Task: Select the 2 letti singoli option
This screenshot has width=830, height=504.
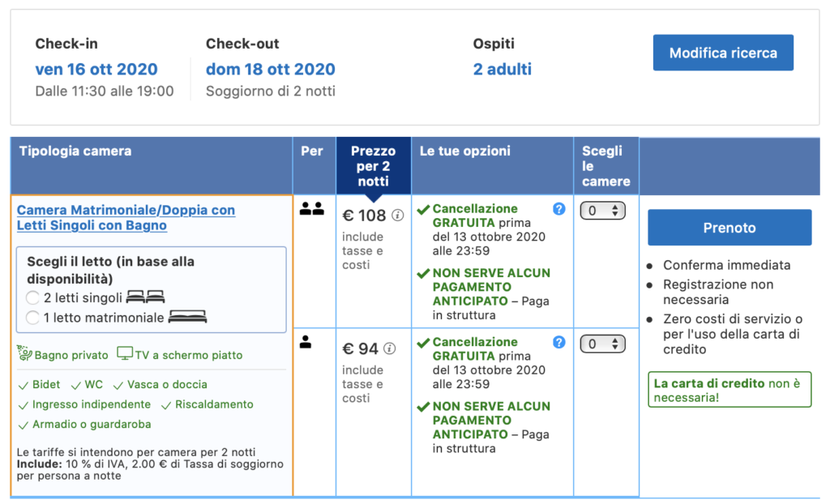Action: (x=32, y=297)
